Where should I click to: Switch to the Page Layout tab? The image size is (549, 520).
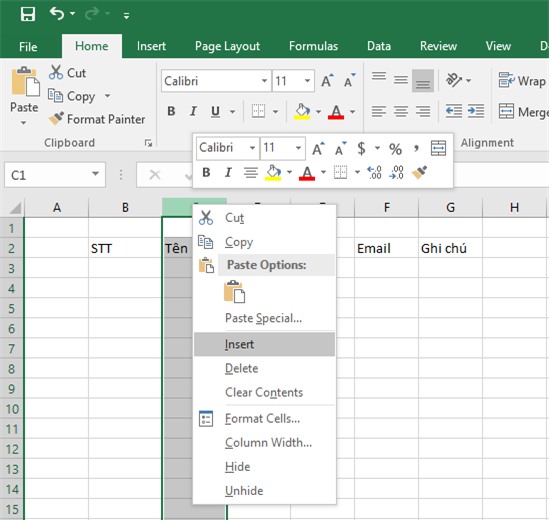[227, 46]
